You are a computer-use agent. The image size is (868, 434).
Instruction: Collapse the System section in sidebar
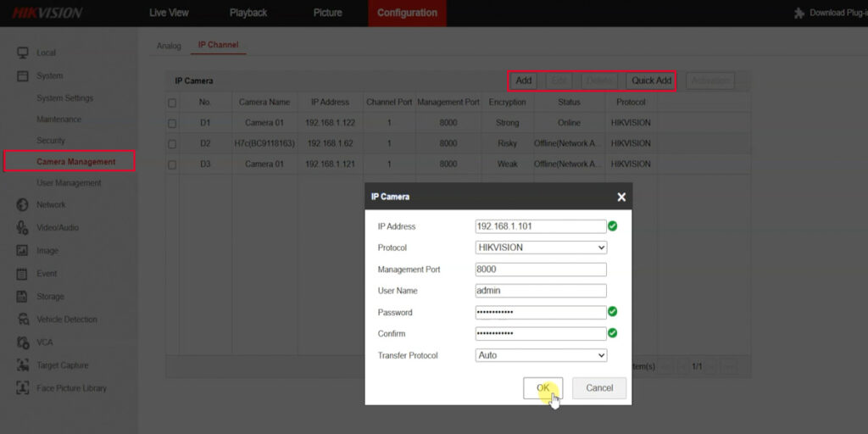(49, 76)
